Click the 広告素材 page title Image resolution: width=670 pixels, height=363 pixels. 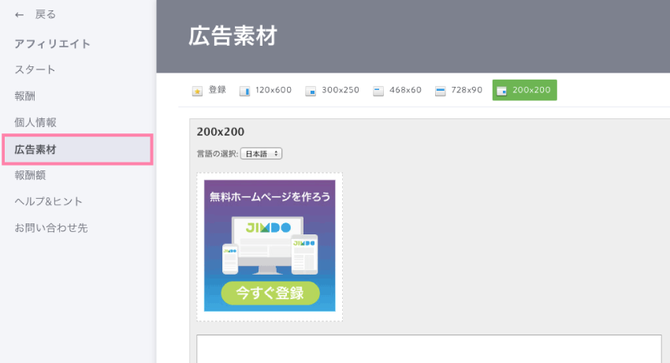[233, 36]
